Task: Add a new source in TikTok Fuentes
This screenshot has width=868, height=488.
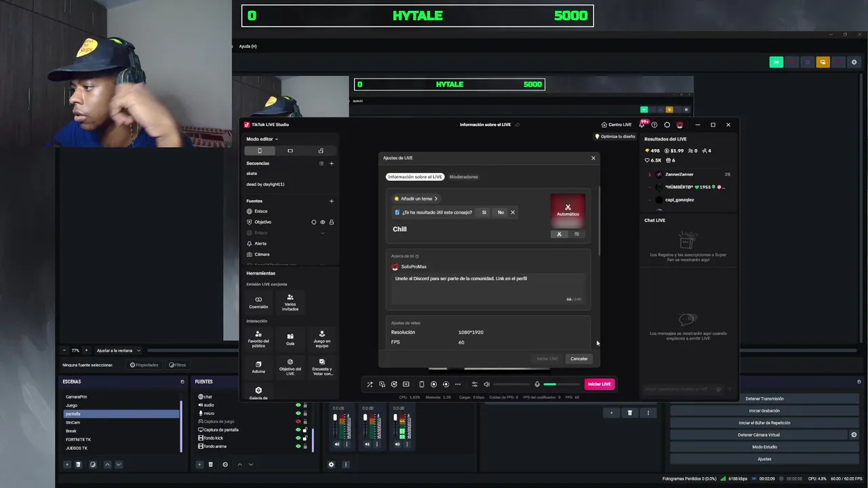Action: [x=332, y=201]
